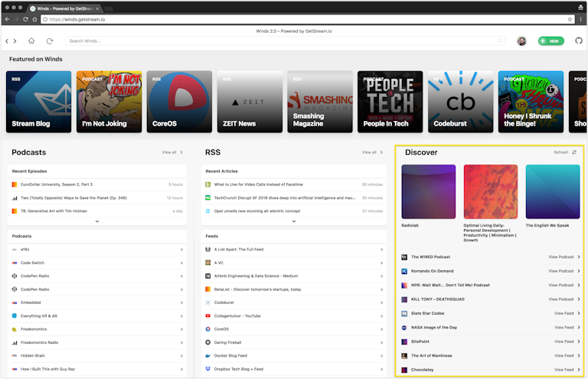
Task: Open the Codeburst featured card
Action: [460, 102]
